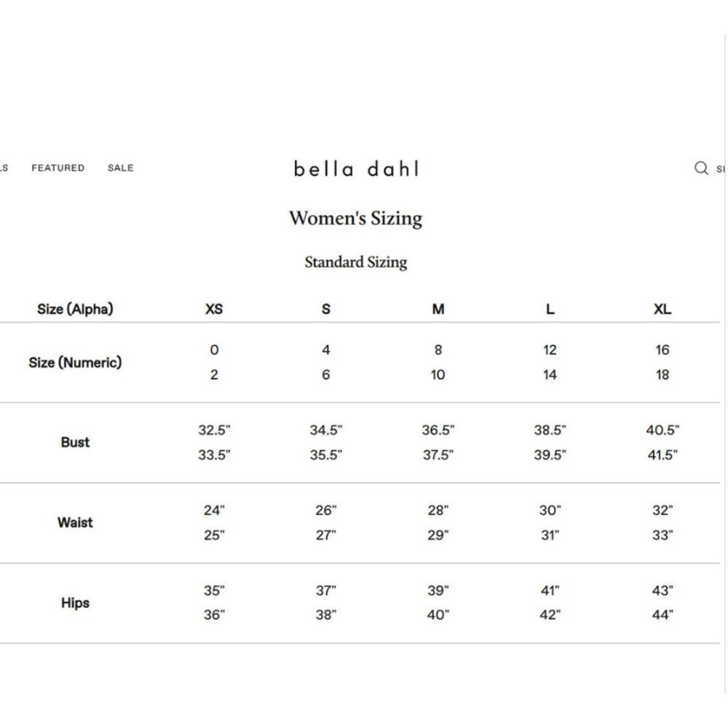728x728 pixels.
Task: Click the Size (Alpha) row label
Action: (75, 309)
